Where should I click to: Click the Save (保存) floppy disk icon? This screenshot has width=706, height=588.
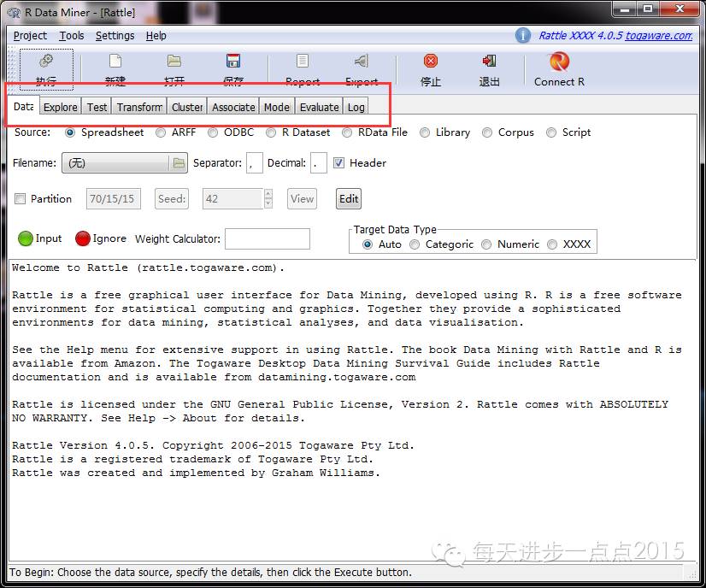coord(233,61)
